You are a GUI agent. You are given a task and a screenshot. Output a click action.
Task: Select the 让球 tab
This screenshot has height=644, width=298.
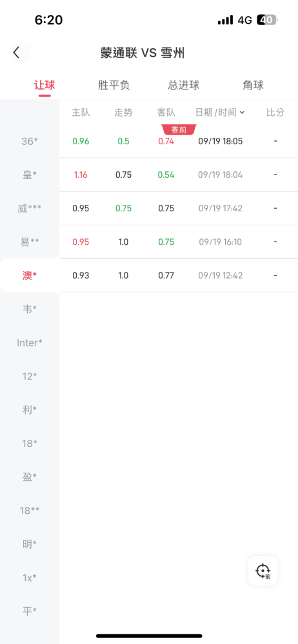coord(45,85)
